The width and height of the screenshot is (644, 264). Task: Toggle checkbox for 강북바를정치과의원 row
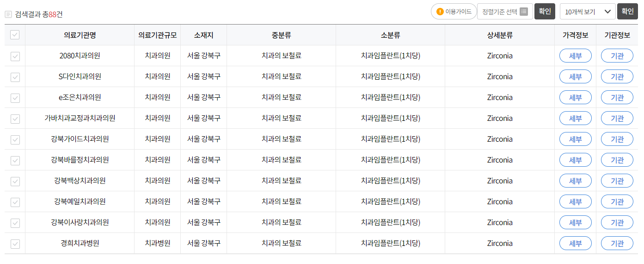coord(15,160)
